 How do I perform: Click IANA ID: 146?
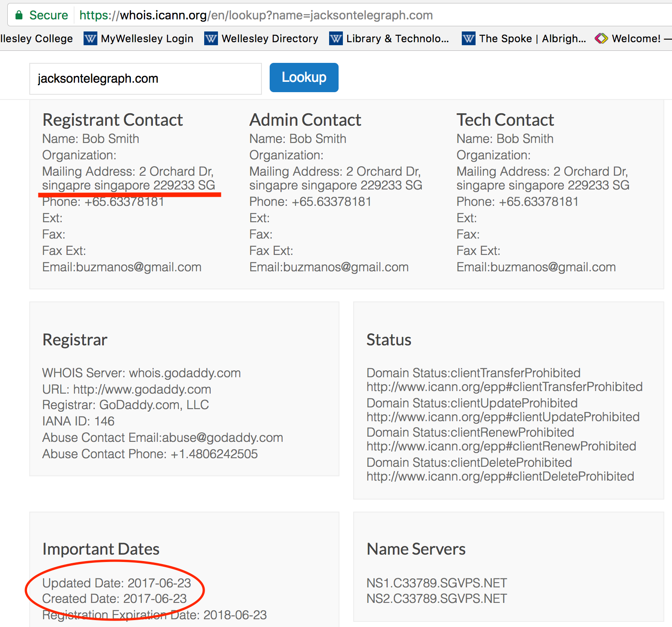pyautogui.click(x=78, y=421)
